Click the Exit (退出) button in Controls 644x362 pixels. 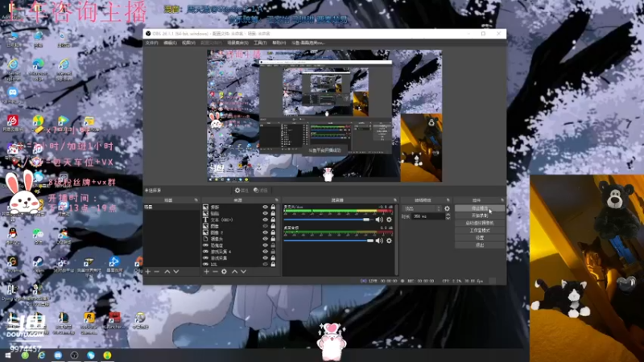[480, 245]
